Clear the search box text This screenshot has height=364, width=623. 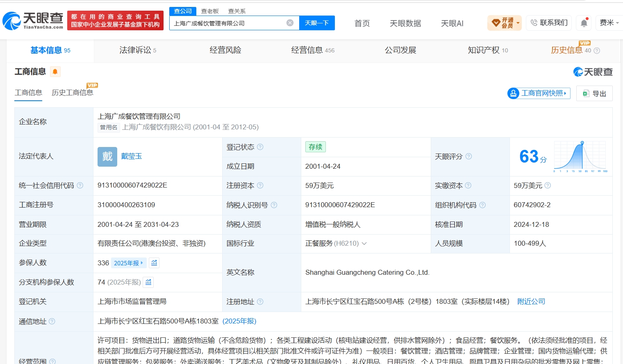[x=290, y=23]
